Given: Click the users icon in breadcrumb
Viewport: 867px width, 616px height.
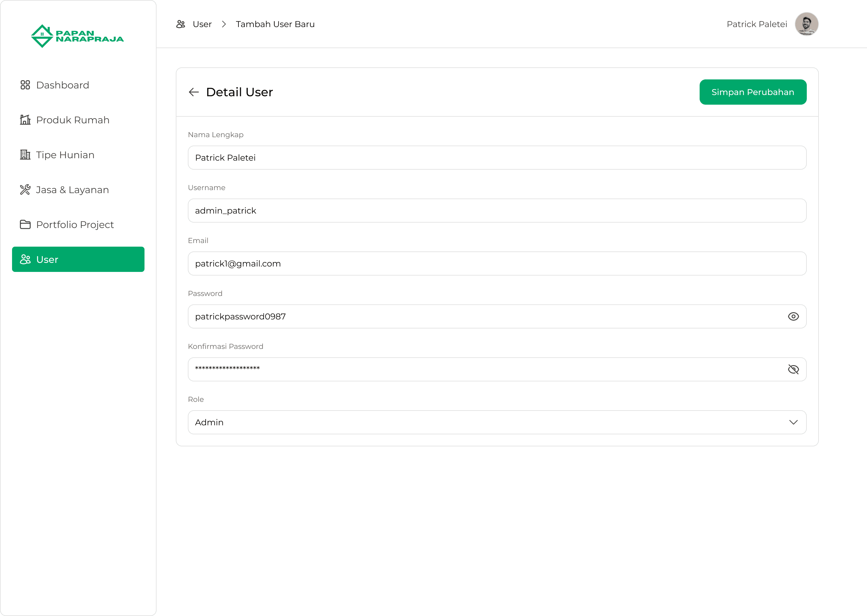Looking at the screenshot, I should [x=181, y=24].
